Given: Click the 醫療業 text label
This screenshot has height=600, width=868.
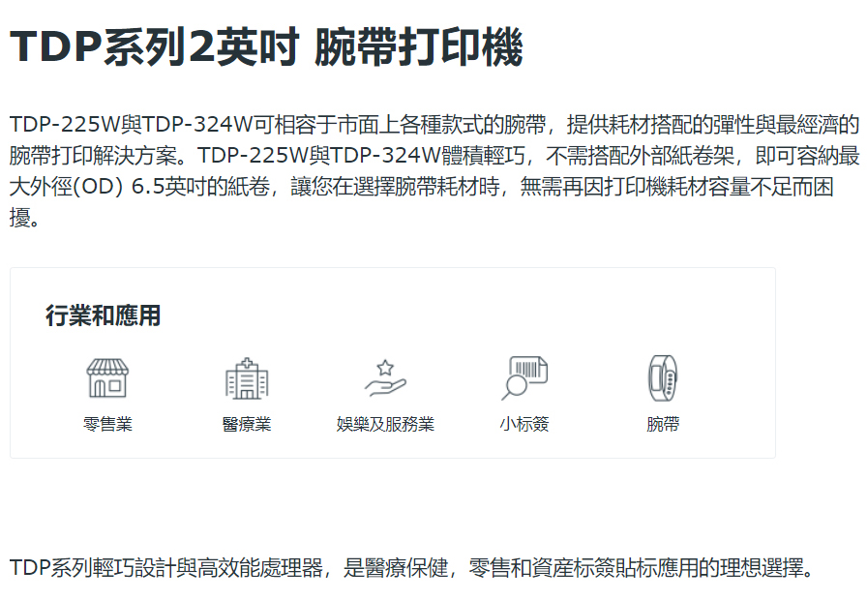Looking at the screenshot, I should click(246, 424).
